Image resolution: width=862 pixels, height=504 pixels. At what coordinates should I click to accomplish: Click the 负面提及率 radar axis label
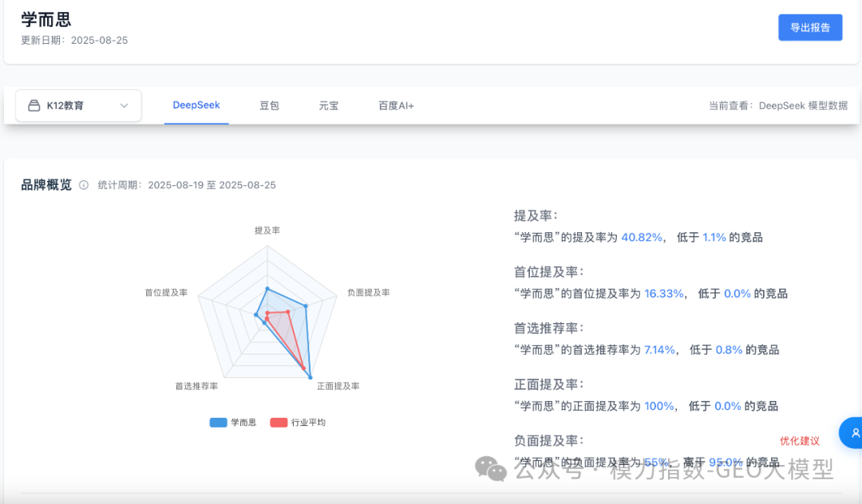click(368, 293)
